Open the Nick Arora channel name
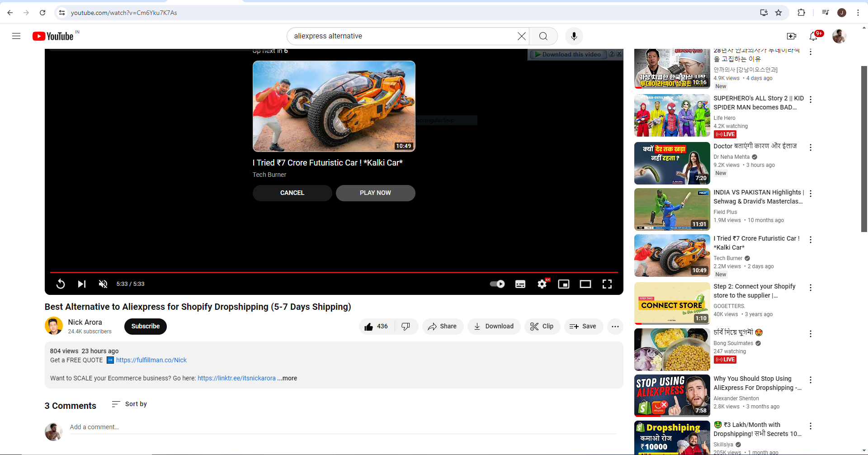 tap(85, 322)
